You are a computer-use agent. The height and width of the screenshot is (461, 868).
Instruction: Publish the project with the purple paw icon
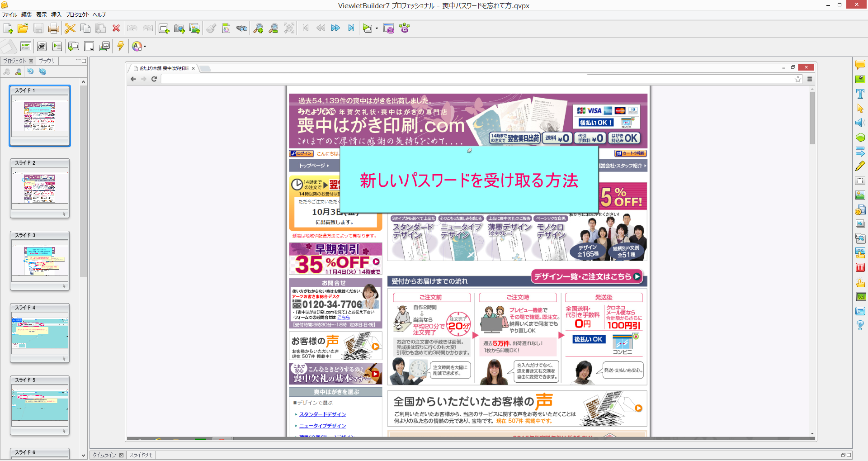405,29
